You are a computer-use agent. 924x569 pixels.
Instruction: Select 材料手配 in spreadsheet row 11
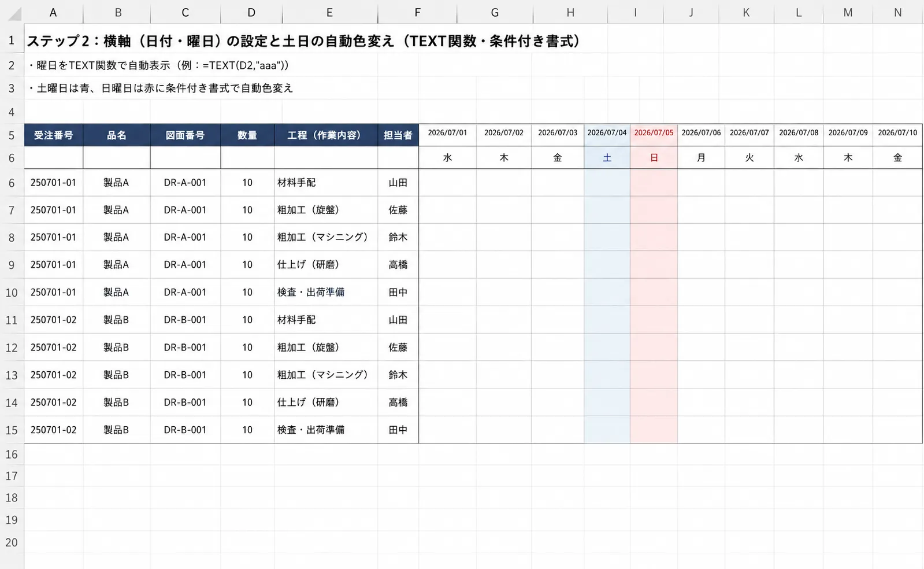point(326,320)
